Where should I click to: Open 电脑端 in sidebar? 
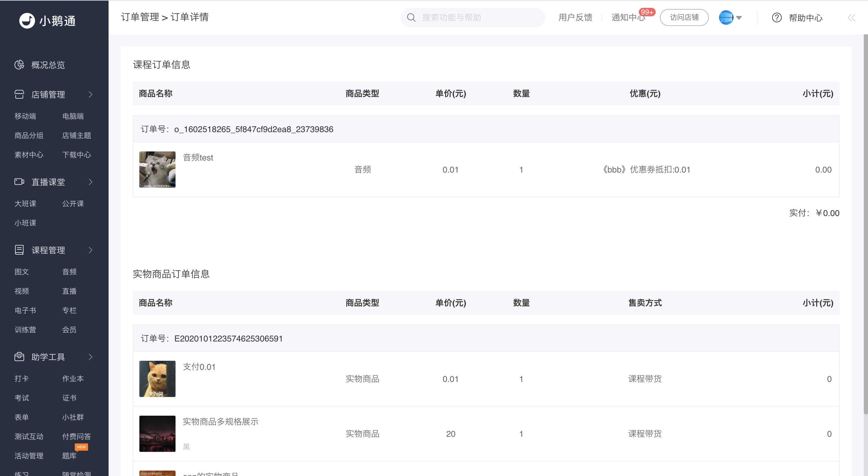pyautogui.click(x=73, y=116)
